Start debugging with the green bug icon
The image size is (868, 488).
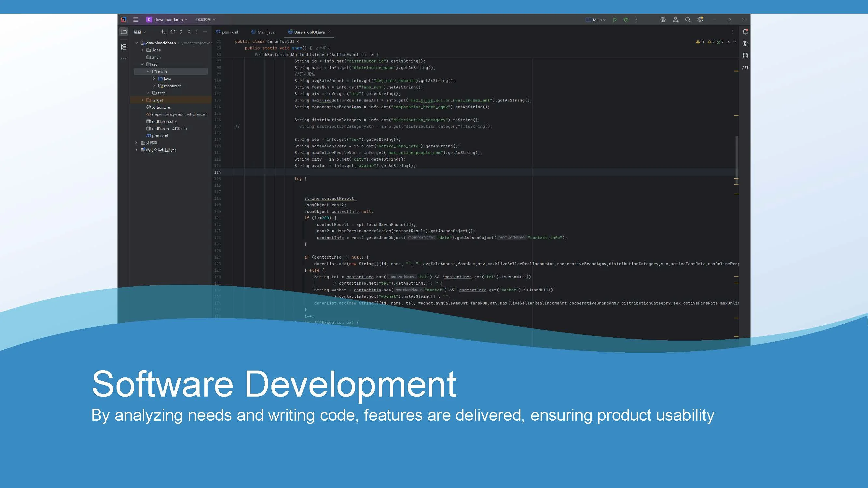626,20
